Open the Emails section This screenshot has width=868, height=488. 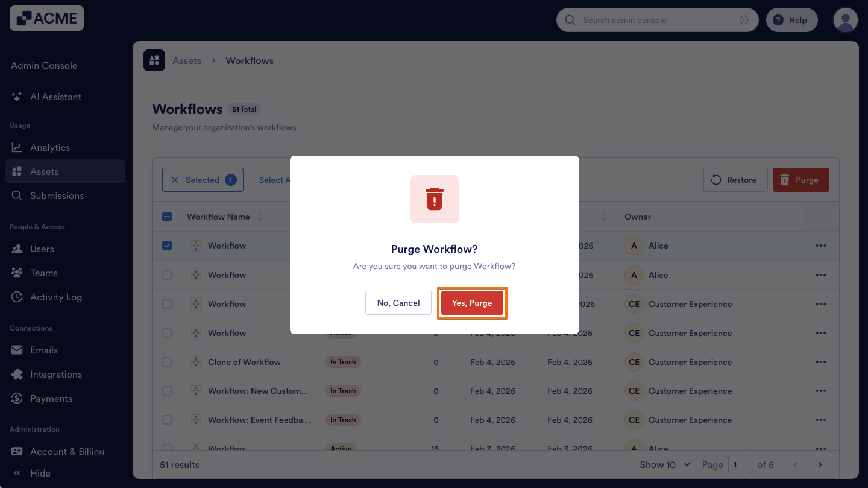43,350
